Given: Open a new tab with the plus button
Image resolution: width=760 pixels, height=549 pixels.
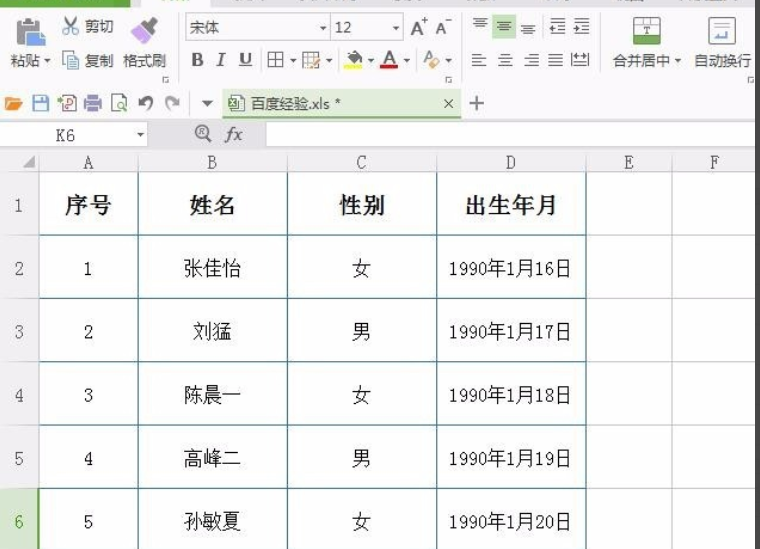Looking at the screenshot, I should (x=476, y=103).
